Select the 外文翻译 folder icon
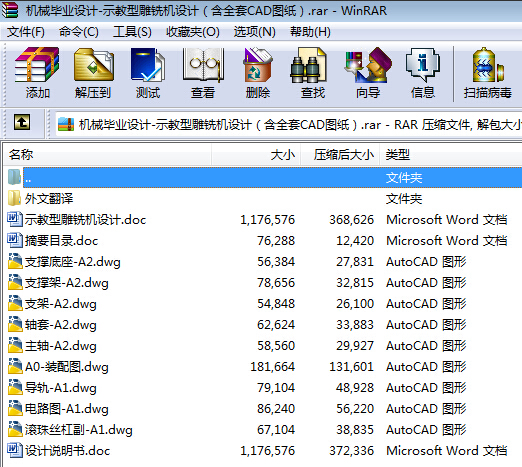522x467 pixels. [x=14, y=198]
